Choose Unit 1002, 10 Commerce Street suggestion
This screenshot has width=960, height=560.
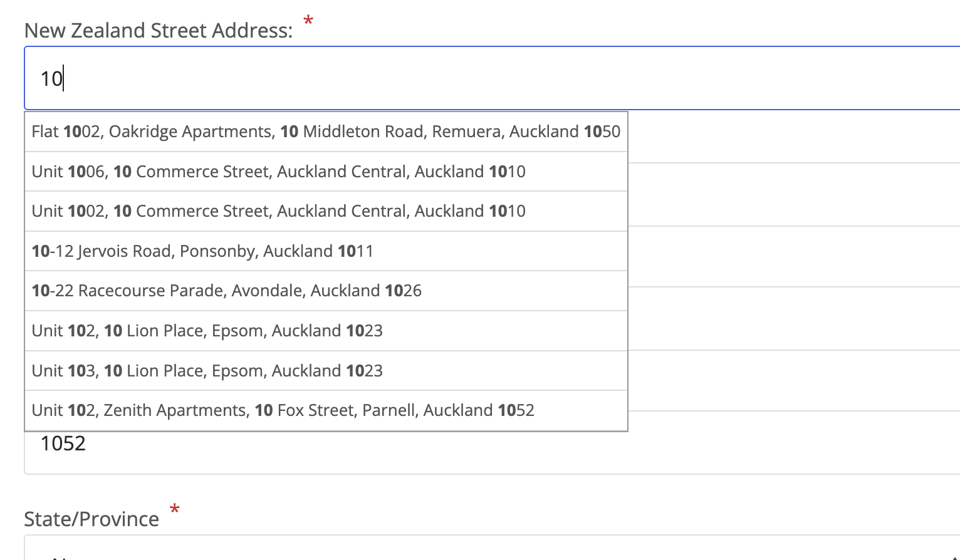coord(326,211)
